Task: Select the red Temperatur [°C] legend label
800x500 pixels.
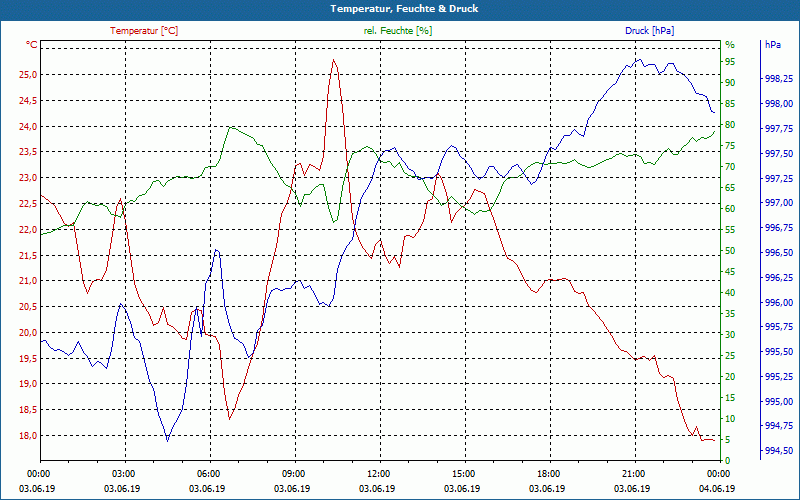Action: pyautogui.click(x=144, y=31)
